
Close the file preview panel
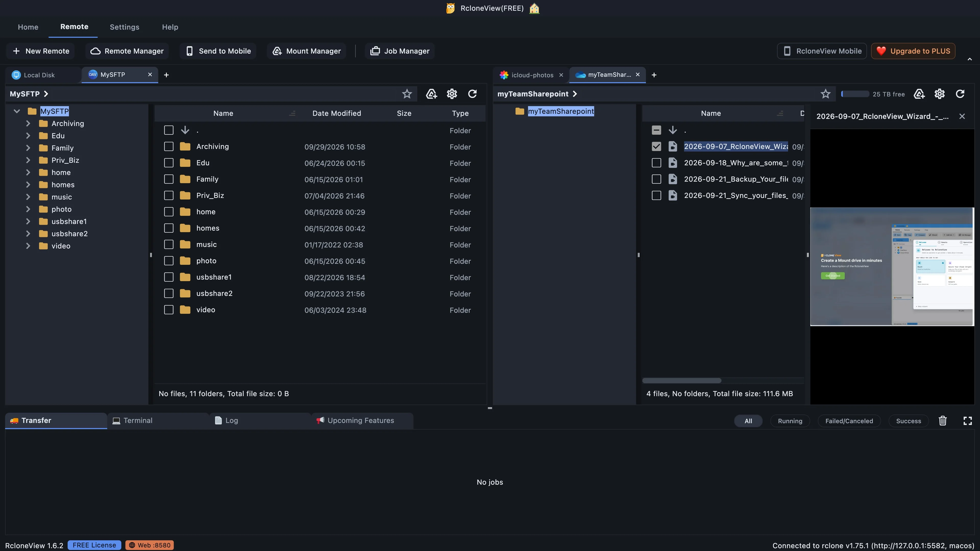(962, 116)
